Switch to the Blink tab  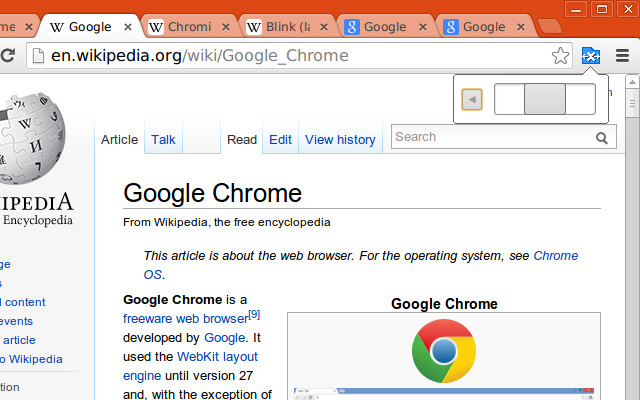pos(288,27)
